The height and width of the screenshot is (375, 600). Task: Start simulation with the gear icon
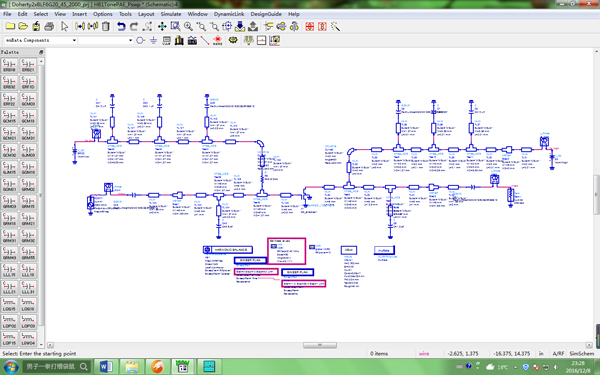click(233, 40)
